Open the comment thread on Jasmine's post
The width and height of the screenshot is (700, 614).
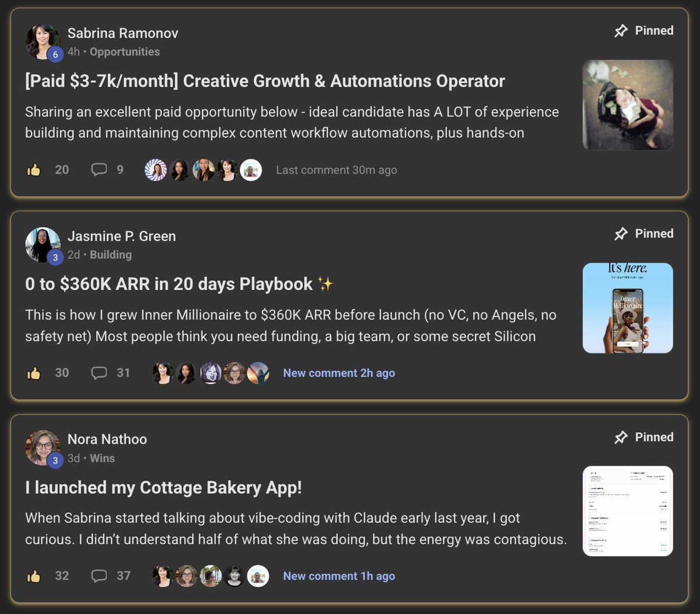100,373
